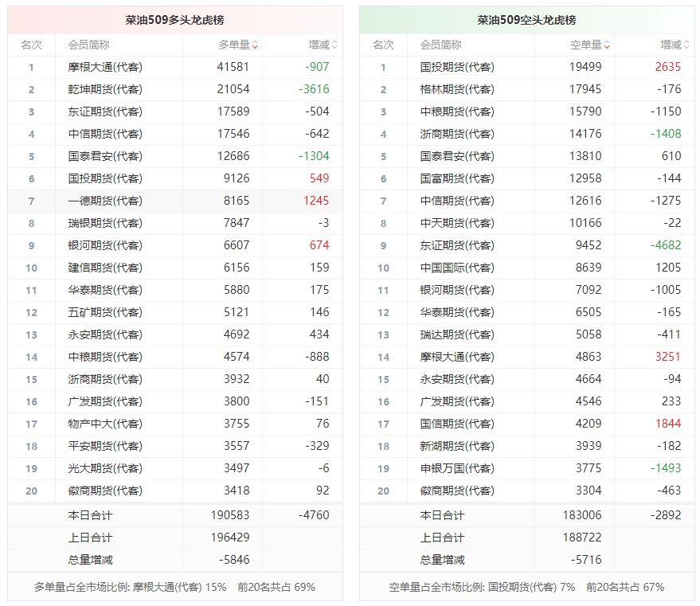Click 新湖期货(代客) row

pyautogui.click(x=526, y=446)
